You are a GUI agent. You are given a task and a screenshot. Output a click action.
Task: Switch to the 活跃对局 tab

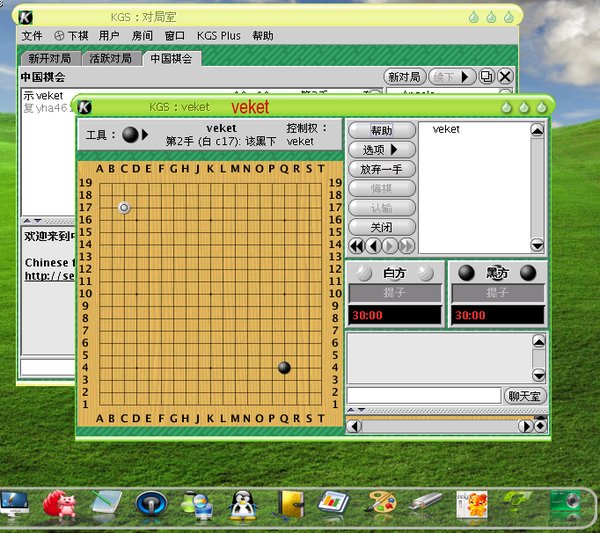tap(111, 59)
